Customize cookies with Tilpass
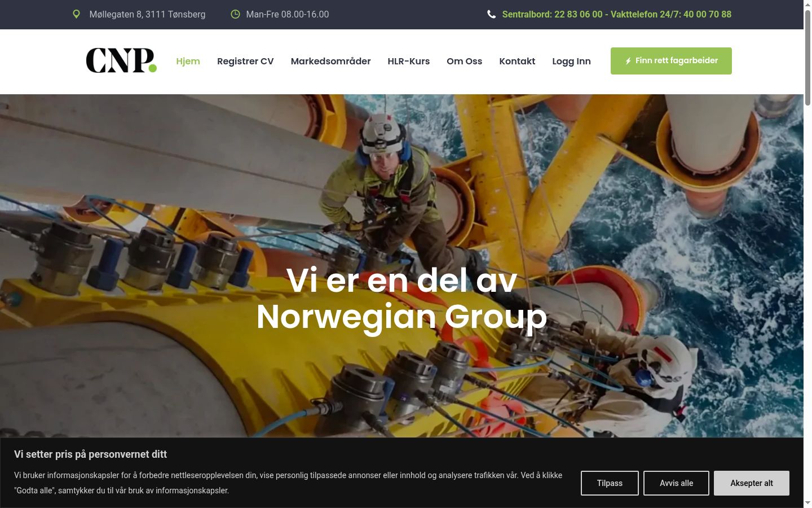This screenshot has height=508, width=812. coord(610,483)
